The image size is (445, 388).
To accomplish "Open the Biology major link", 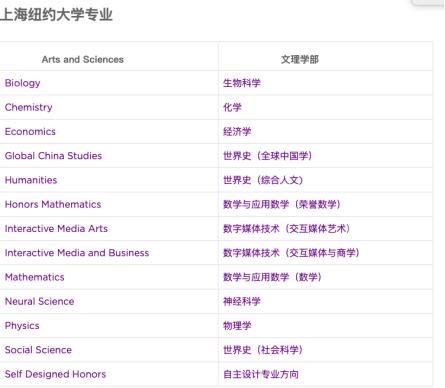I will 22,83.
